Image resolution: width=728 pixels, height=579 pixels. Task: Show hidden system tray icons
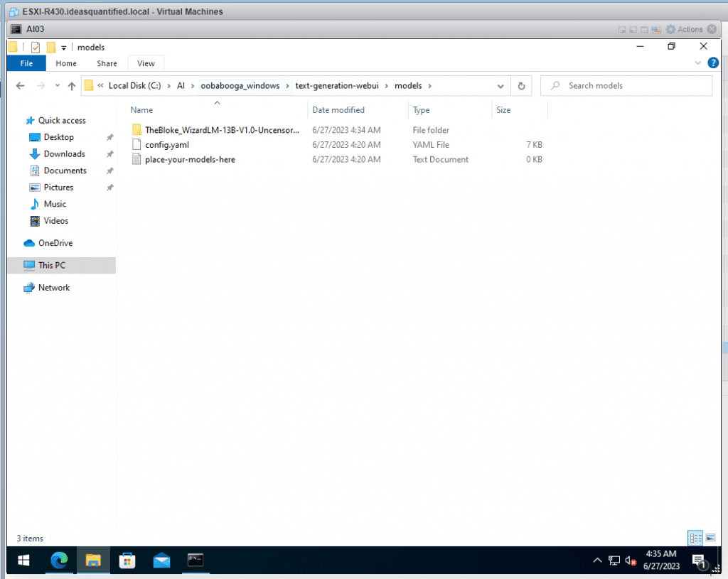click(597, 561)
